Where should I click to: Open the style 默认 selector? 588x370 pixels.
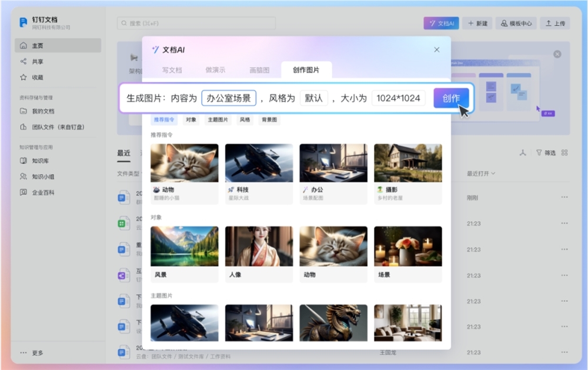314,98
